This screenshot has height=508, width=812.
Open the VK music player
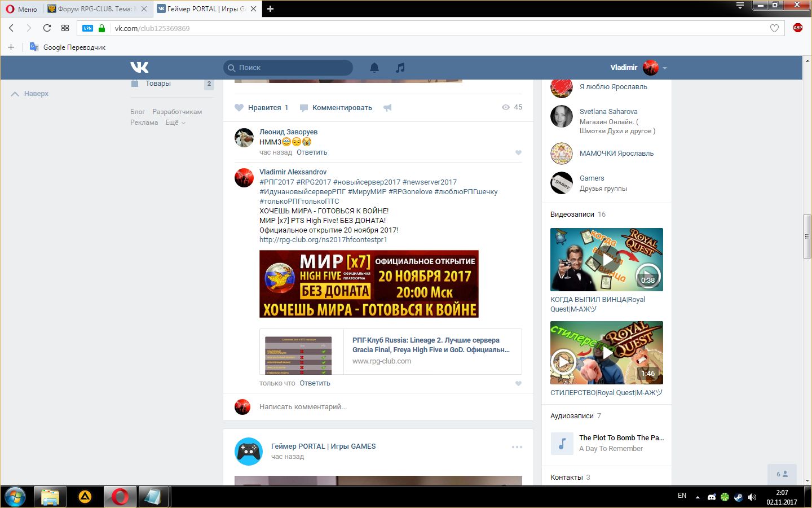tap(400, 68)
